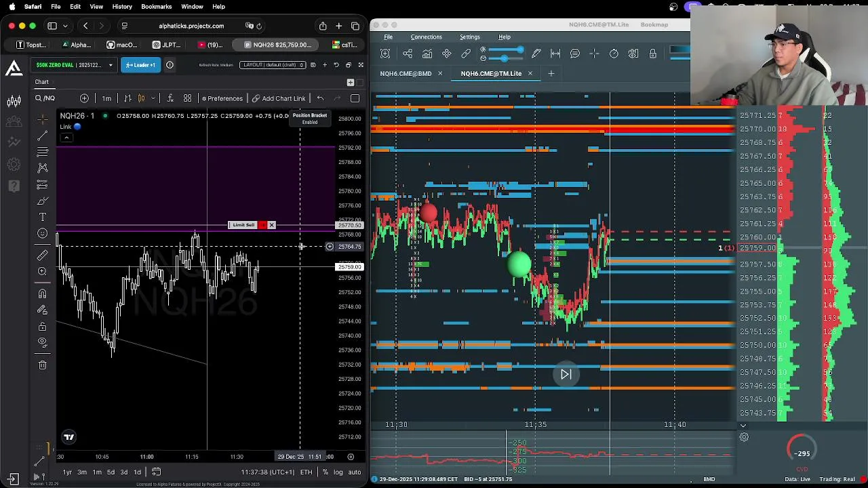Toggle the lock drawings tool in sidebar

click(42, 326)
